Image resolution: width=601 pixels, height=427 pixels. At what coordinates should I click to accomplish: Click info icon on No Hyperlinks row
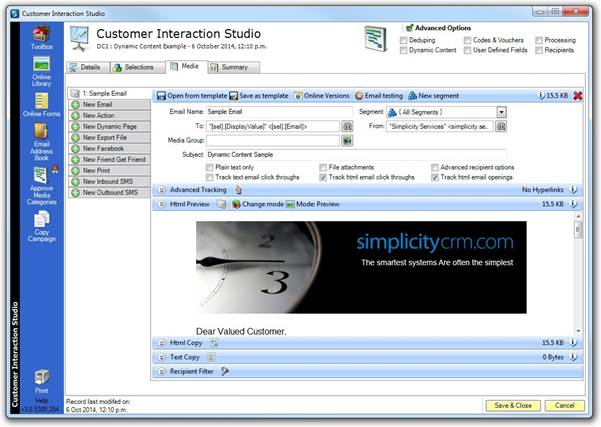tap(573, 190)
